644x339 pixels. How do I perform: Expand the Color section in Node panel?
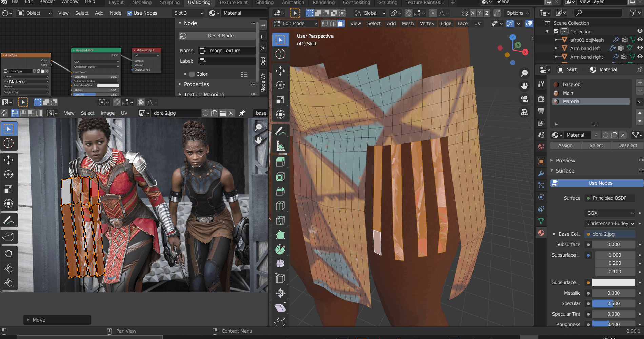point(185,74)
